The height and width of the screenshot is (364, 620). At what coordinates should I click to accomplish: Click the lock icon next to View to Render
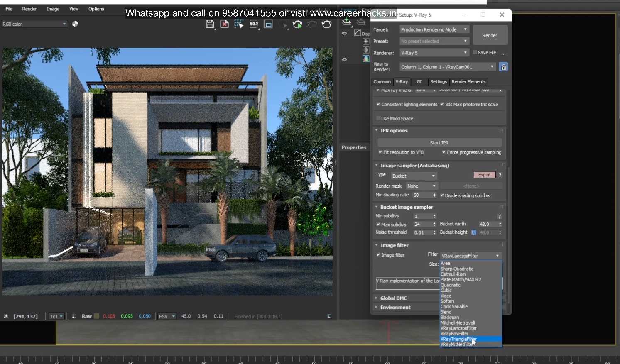(503, 66)
